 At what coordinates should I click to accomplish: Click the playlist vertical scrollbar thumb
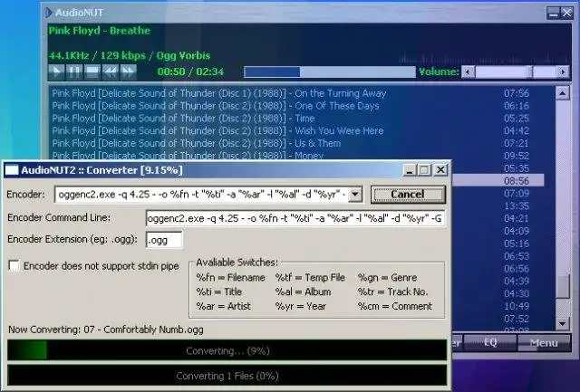[563, 286]
